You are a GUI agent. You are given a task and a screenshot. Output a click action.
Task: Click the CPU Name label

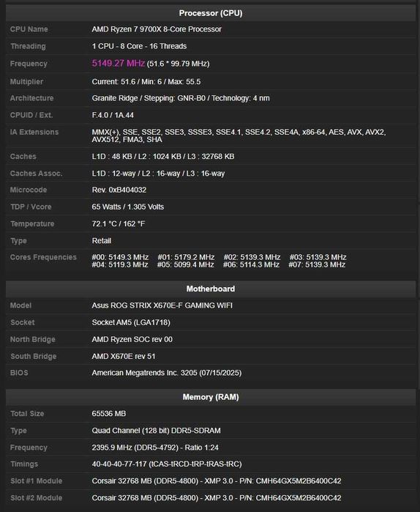[x=29, y=29]
